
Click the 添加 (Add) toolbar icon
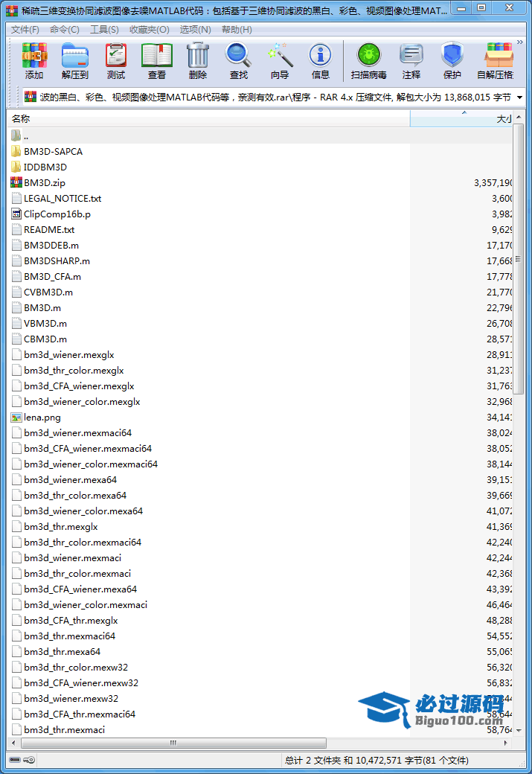pos(34,61)
